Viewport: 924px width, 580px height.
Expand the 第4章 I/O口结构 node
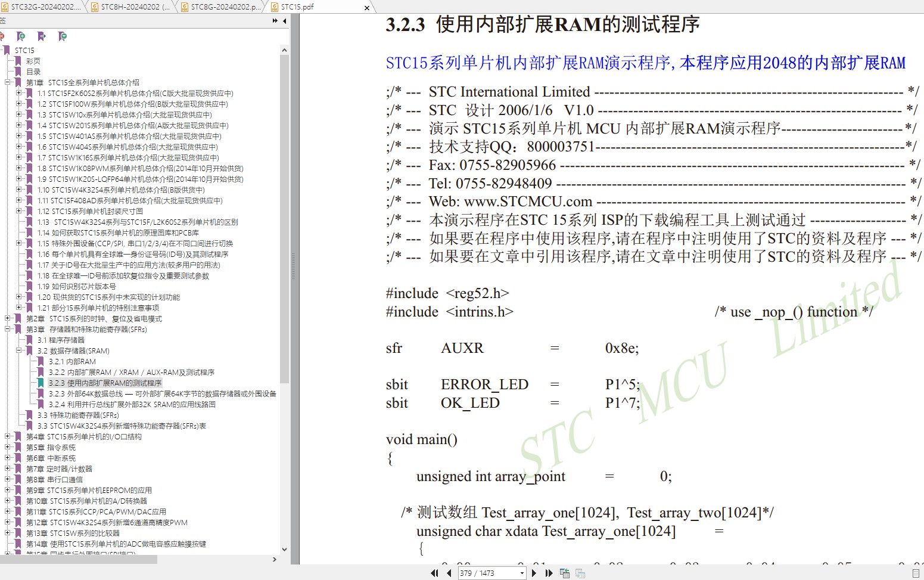[8, 436]
